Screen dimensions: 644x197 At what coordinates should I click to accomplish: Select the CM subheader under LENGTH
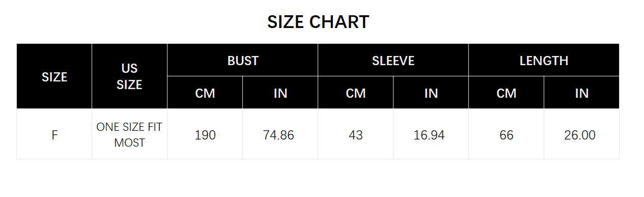click(506, 93)
